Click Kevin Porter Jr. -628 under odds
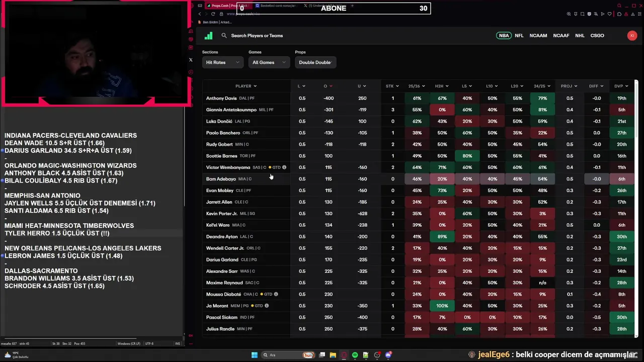Screen dimensions: 644x362 pyautogui.click(x=362, y=214)
